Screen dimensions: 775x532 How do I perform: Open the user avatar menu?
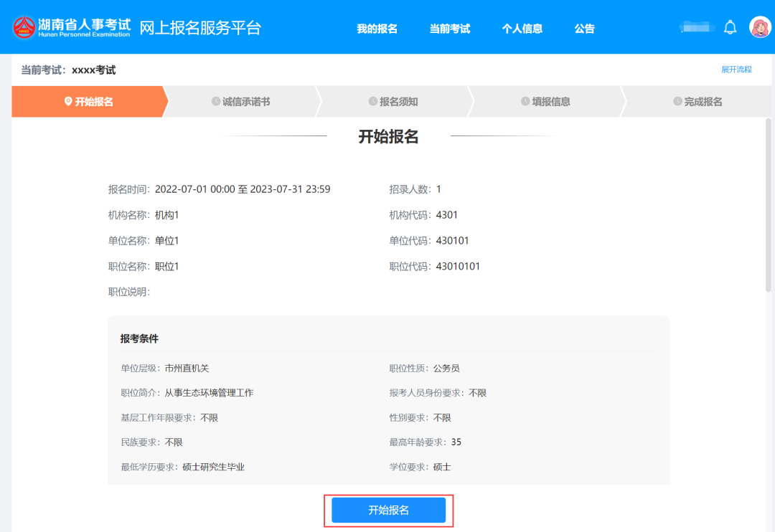point(759,27)
